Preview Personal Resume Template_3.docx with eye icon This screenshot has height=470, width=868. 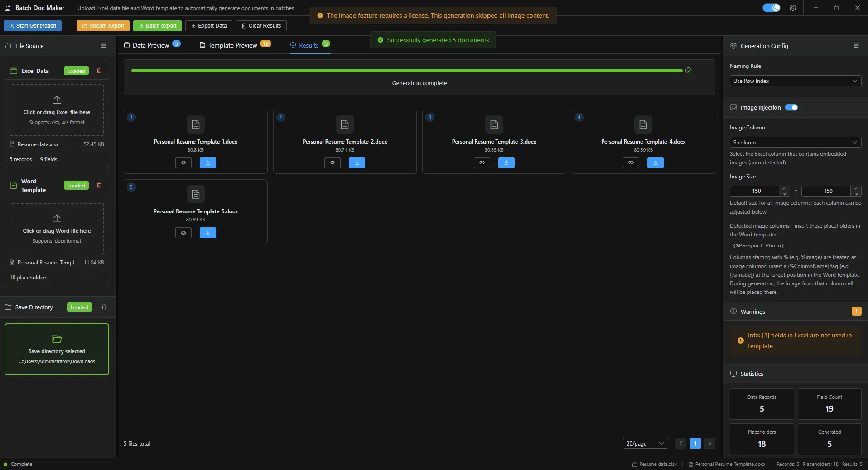[x=482, y=163]
